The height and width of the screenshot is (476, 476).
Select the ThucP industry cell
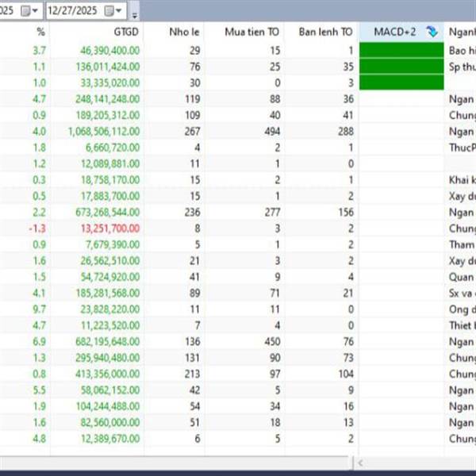[x=463, y=148]
